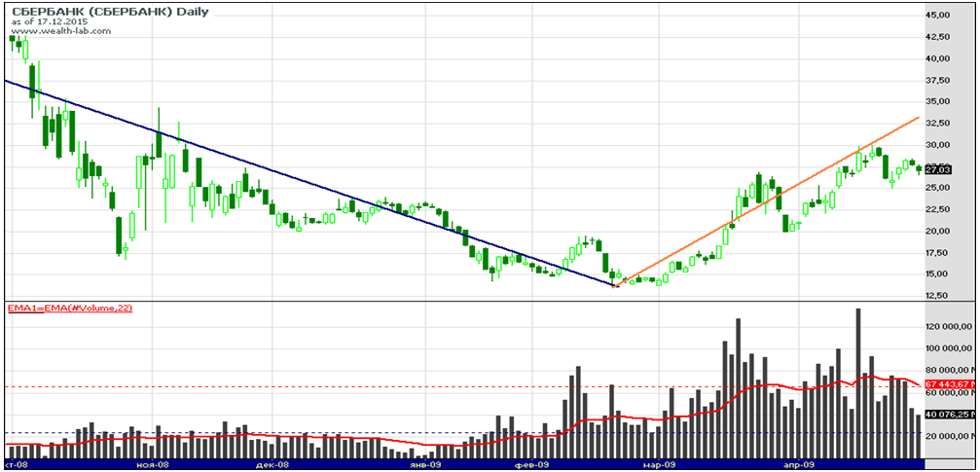
Task: Click the tallest volume bar in April
Action: point(857,382)
